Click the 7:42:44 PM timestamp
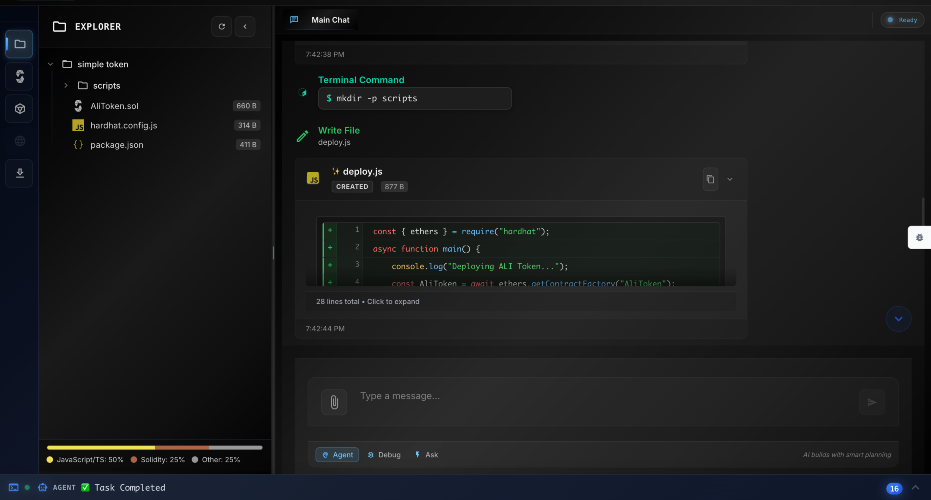The height and width of the screenshot is (500, 931). point(325,328)
